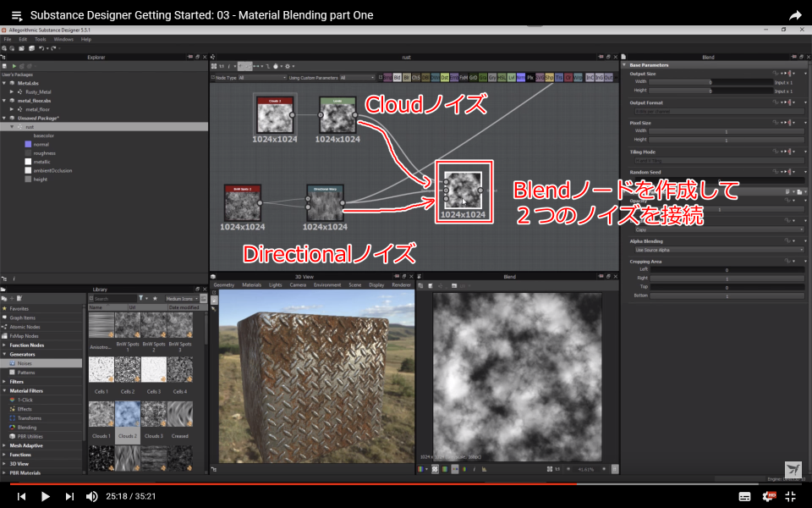Open the Environment menu in 3D View
Image resolution: width=812 pixels, height=508 pixels.
[327, 285]
